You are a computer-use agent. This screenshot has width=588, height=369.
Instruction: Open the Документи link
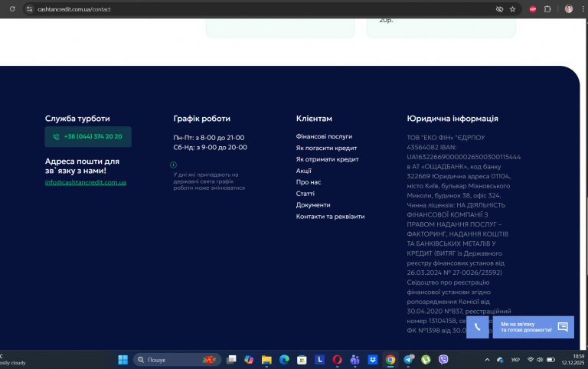click(x=313, y=205)
